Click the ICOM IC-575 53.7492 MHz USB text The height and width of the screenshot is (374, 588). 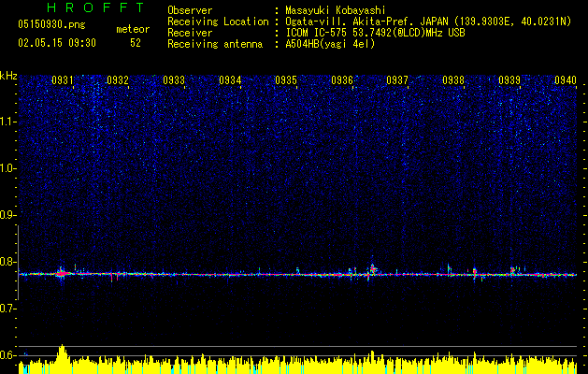(375, 33)
